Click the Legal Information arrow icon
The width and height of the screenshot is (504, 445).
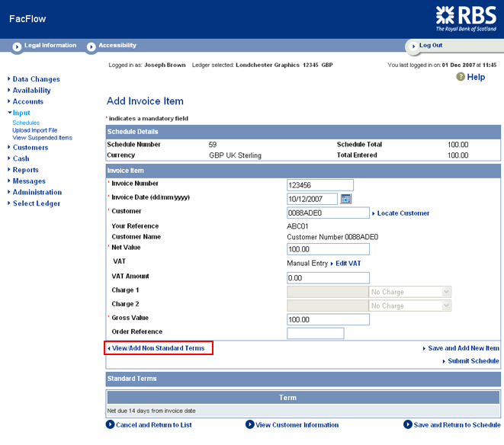pyautogui.click(x=18, y=46)
